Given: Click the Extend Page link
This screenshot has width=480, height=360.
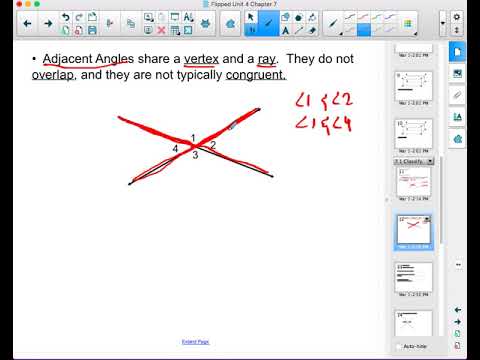Looking at the screenshot, I should 195,342.
